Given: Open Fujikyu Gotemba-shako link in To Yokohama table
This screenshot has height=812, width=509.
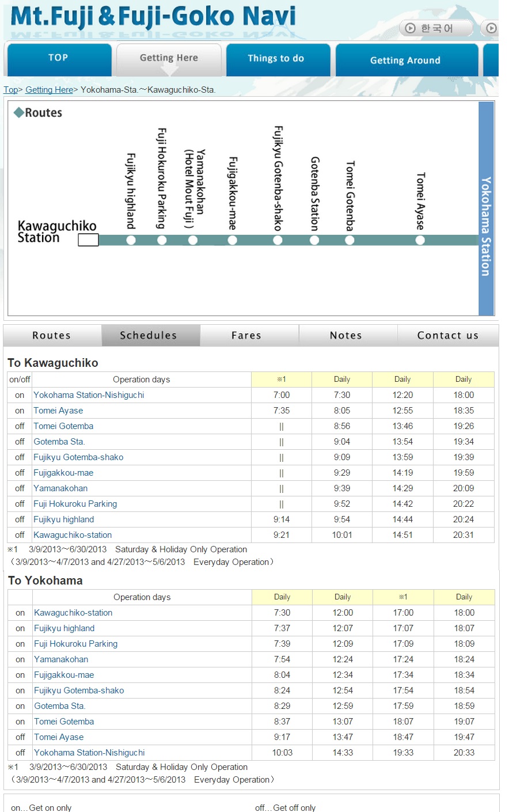Looking at the screenshot, I should [x=79, y=690].
